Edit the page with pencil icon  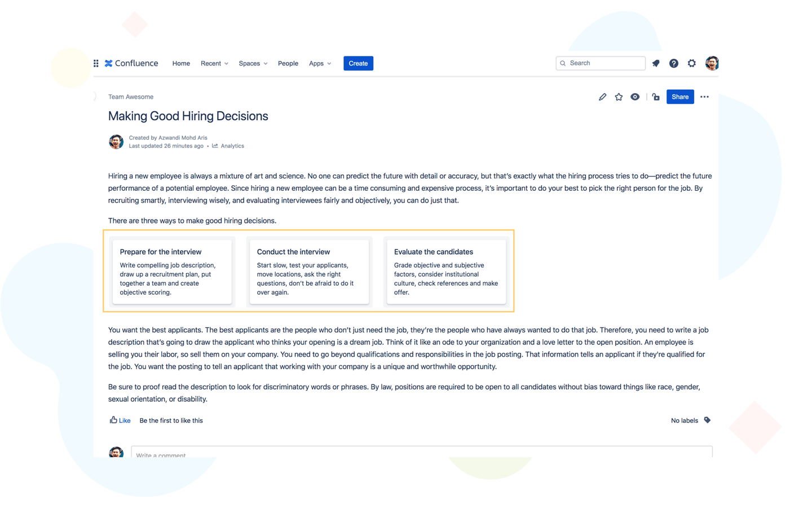[602, 97]
